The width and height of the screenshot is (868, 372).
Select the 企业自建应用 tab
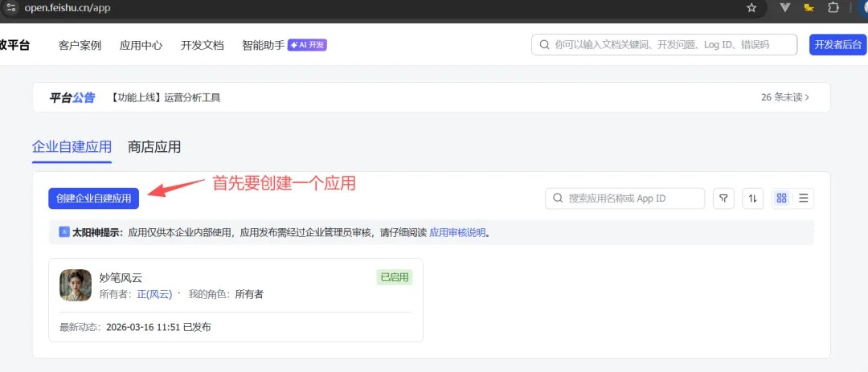pyautogui.click(x=72, y=147)
